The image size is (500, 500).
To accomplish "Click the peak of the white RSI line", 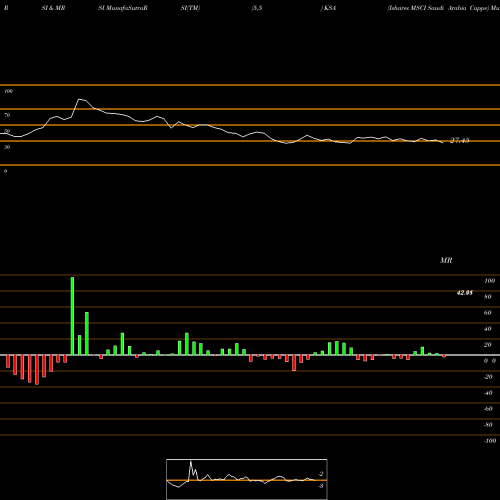I will [80, 99].
